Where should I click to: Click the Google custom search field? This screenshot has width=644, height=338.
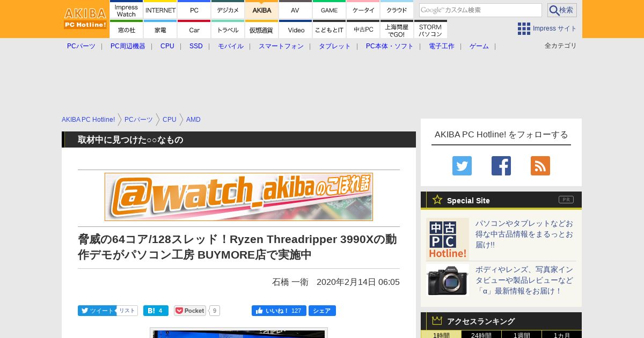coord(480,10)
